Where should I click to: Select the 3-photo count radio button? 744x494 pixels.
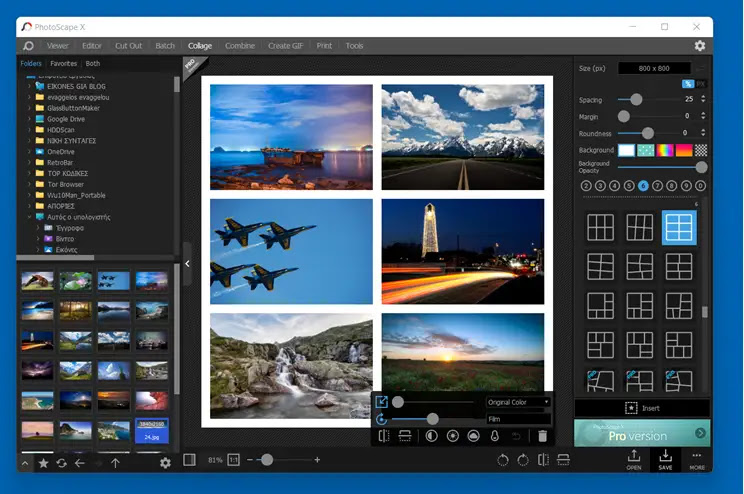tap(600, 186)
